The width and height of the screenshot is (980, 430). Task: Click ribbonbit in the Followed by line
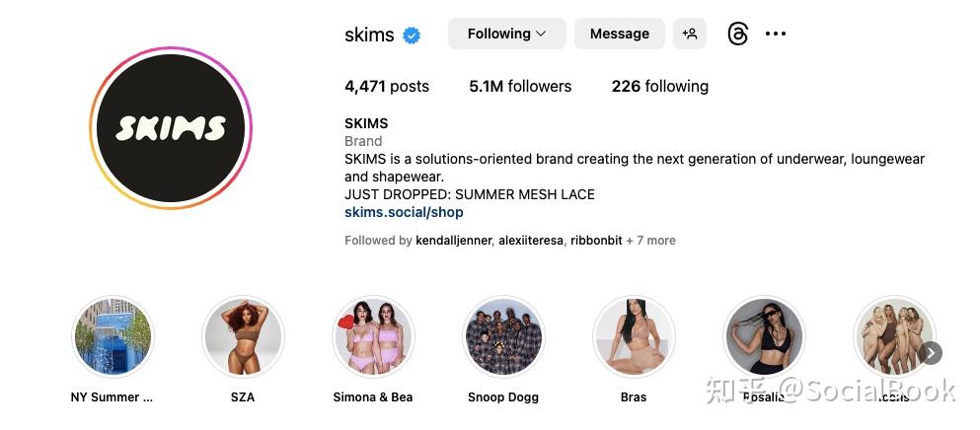pos(596,241)
